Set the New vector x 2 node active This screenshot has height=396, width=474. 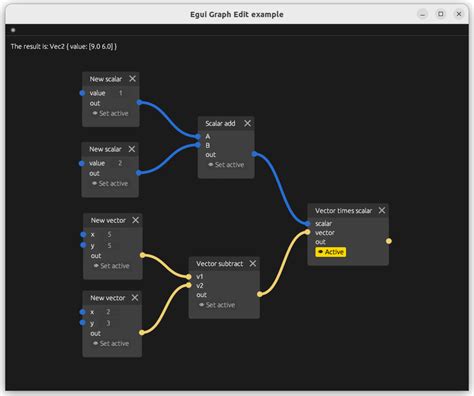click(x=111, y=343)
